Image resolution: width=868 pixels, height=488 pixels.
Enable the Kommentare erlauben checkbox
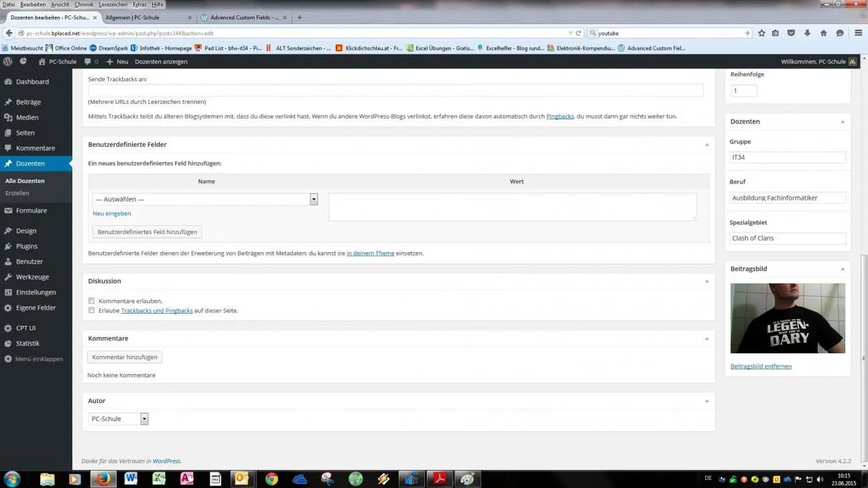[x=91, y=301]
